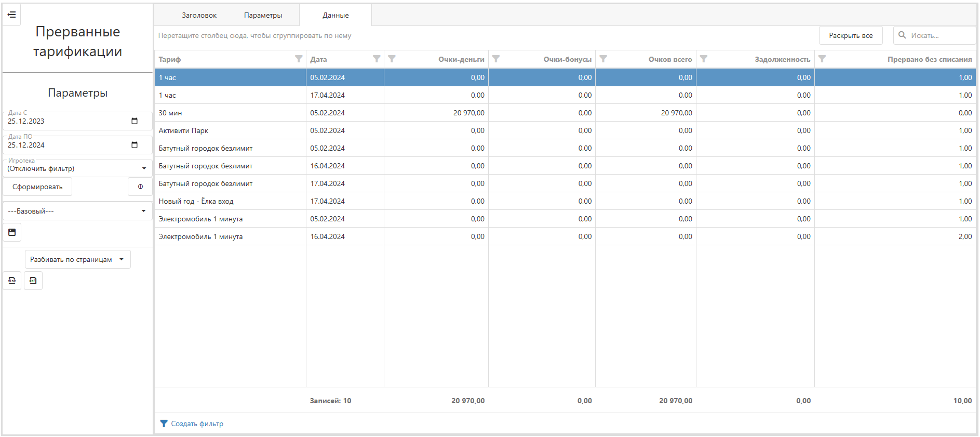Viewport: 980px width, 437px height.
Task: Select Батутный городок безлимит row dated 16.04.2024
Action: [x=565, y=166]
